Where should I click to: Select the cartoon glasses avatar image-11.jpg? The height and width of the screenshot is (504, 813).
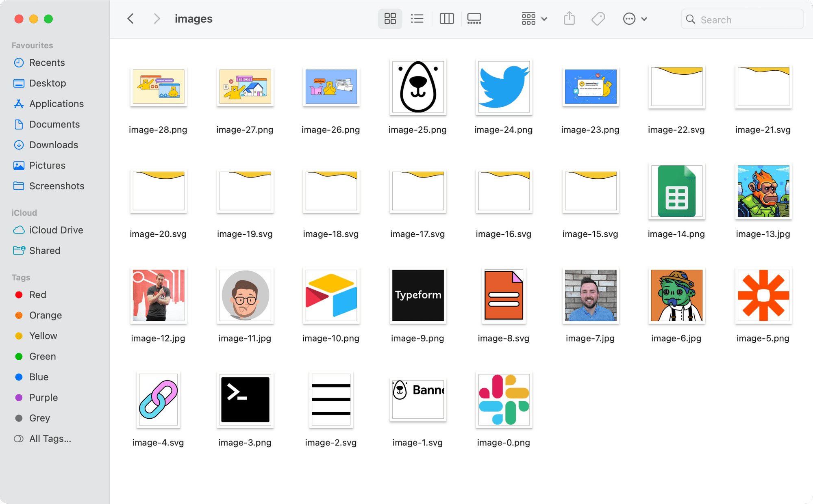click(x=245, y=296)
